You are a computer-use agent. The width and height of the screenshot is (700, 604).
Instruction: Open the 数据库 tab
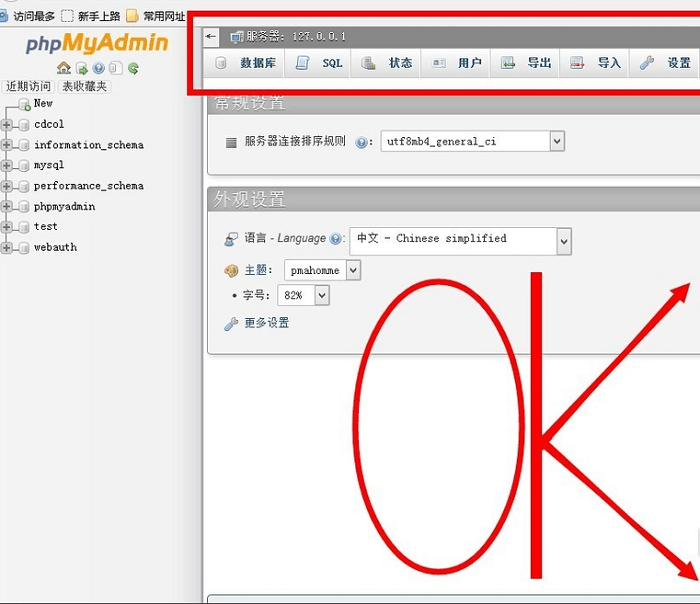[245, 63]
